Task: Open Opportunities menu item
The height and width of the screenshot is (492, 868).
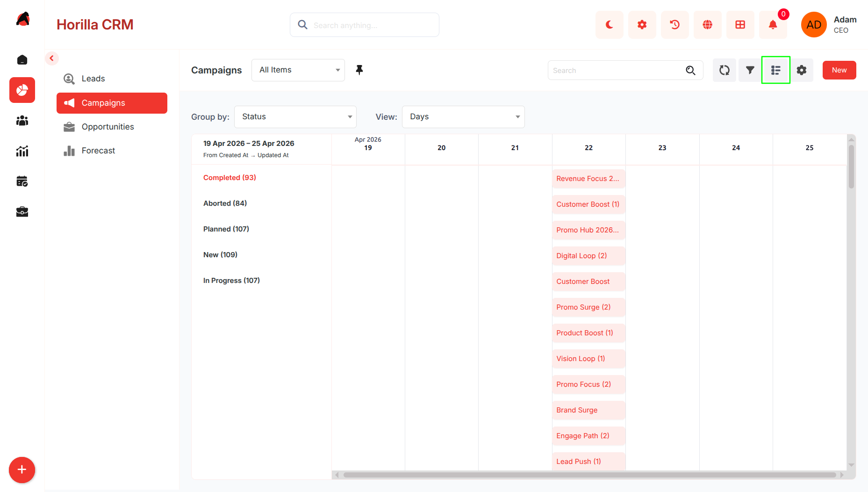Action: pyautogui.click(x=112, y=127)
